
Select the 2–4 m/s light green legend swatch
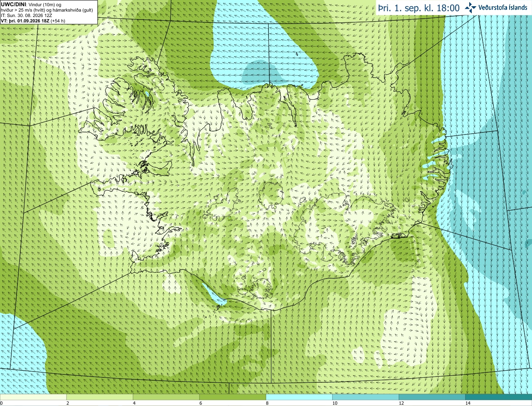pyautogui.click(x=100, y=397)
